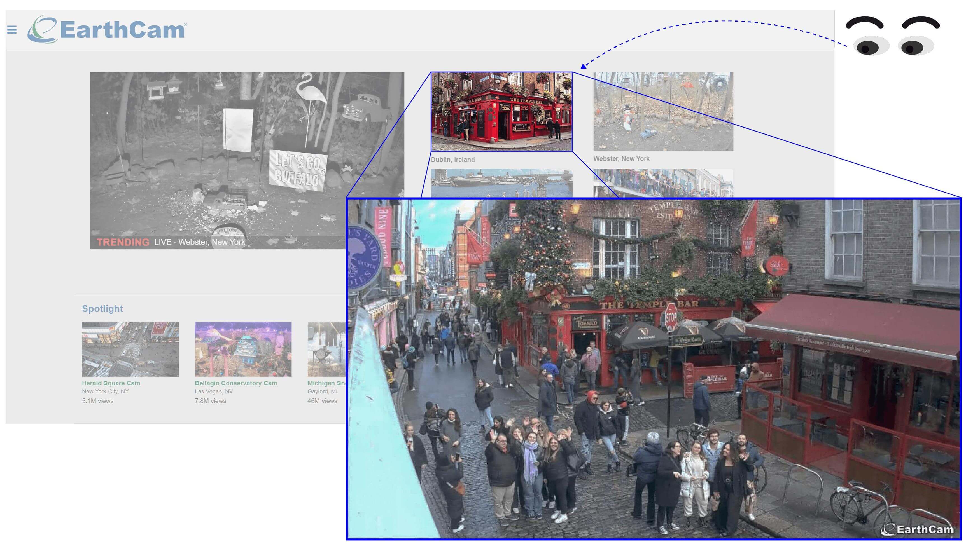
Task: Open the Herald Square Cam thumbnail
Action: [x=130, y=349]
